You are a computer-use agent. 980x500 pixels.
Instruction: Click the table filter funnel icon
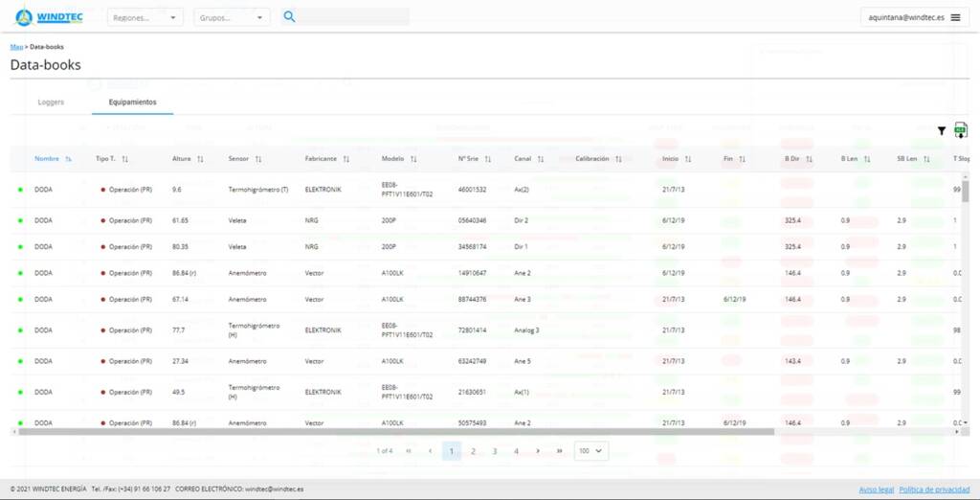pyautogui.click(x=941, y=131)
